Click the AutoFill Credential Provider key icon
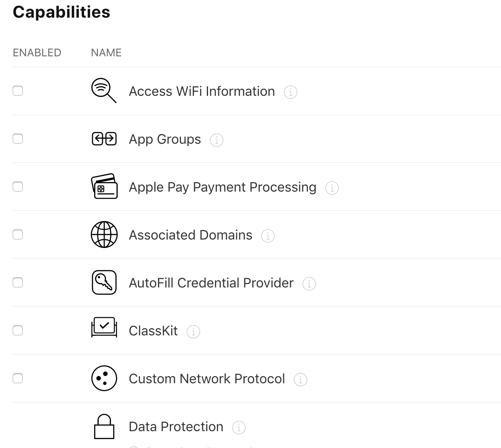 pos(104,282)
